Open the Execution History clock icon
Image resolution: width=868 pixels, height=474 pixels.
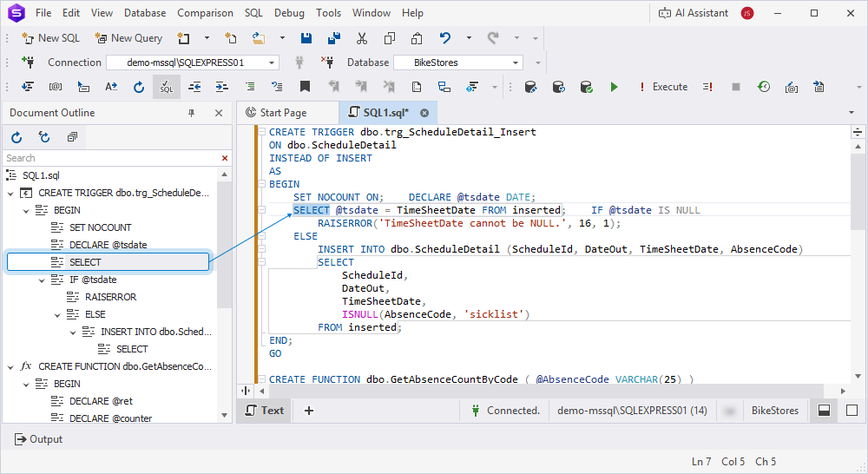(764, 87)
